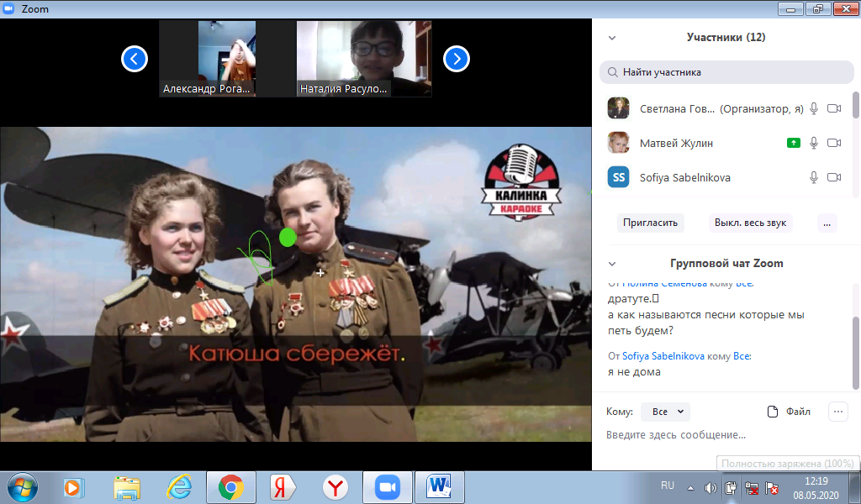Viewport: 861px width, 504px height.
Task: Open the Windows Start button
Action: [23, 487]
